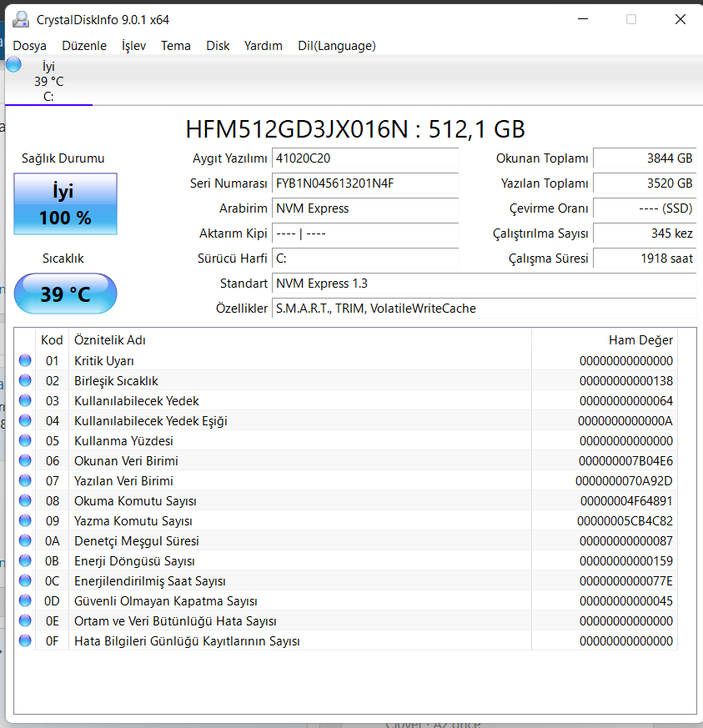Select the Okunan Veri Birimi attribute name

coord(126,460)
